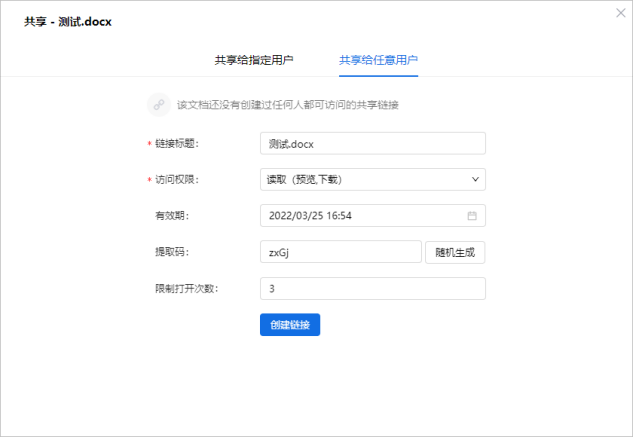Select the 共享给任意用户 tab

click(378, 60)
